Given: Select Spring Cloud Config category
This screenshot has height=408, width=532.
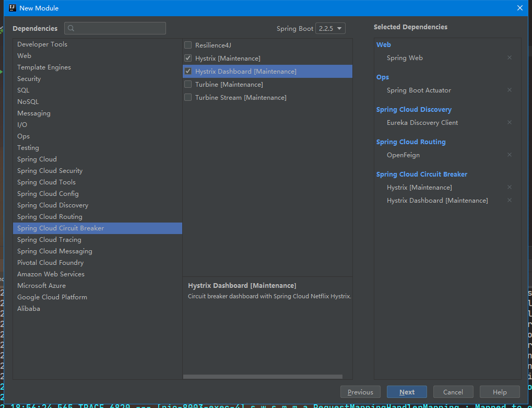Looking at the screenshot, I should 98,193.
